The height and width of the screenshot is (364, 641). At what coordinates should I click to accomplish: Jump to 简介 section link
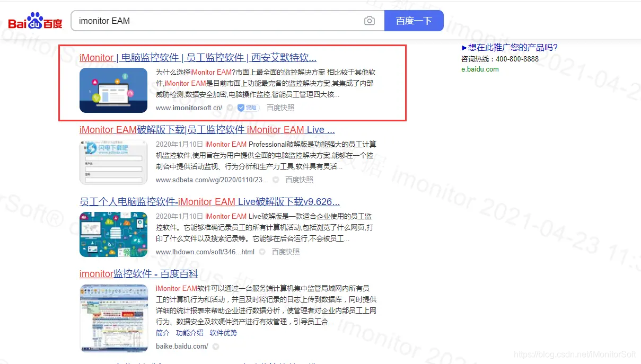pos(163,333)
